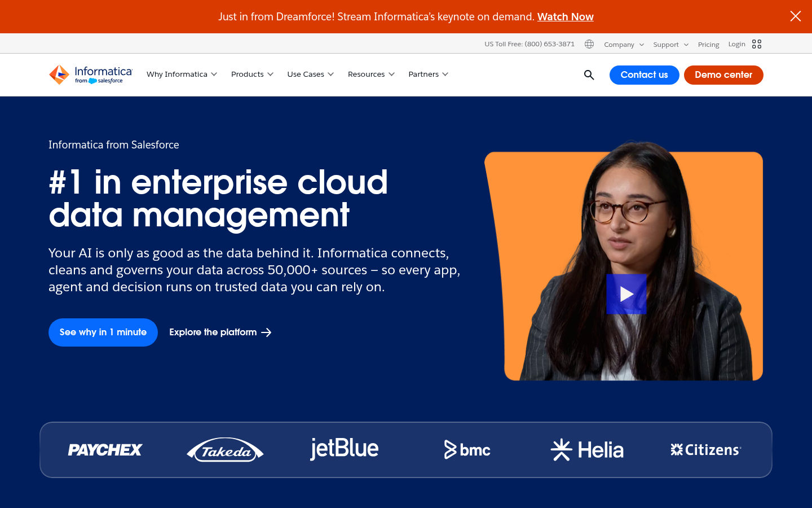This screenshot has width=812, height=508.
Task: Follow the Explore the platform link
Action: [220, 332]
